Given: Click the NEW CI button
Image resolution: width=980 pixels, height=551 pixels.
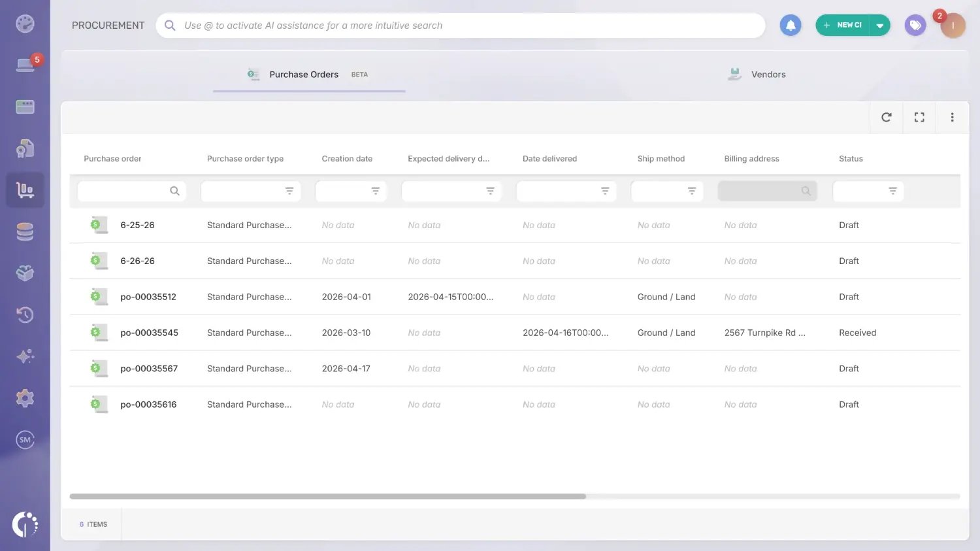Looking at the screenshot, I should pos(843,25).
